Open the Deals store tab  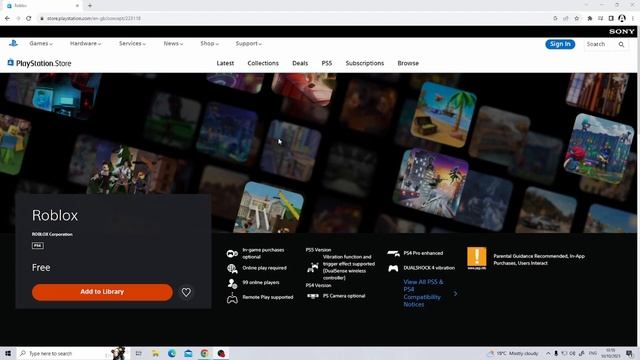pyautogui.click(x=300, y=63)
